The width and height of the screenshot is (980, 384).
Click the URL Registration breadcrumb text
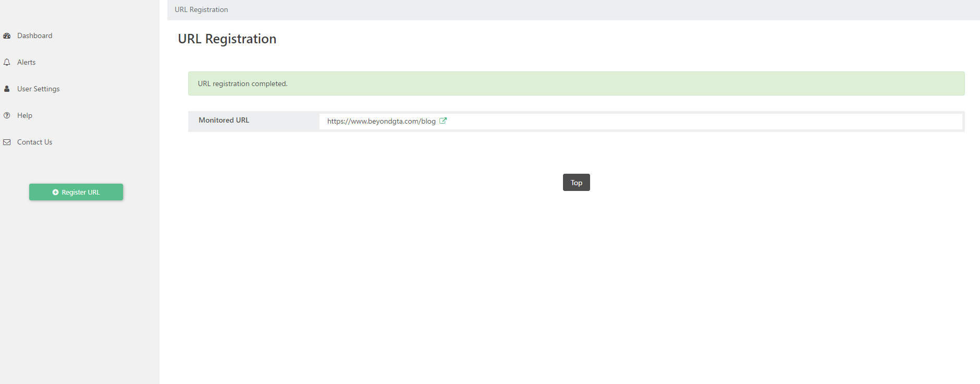(201, 9)
